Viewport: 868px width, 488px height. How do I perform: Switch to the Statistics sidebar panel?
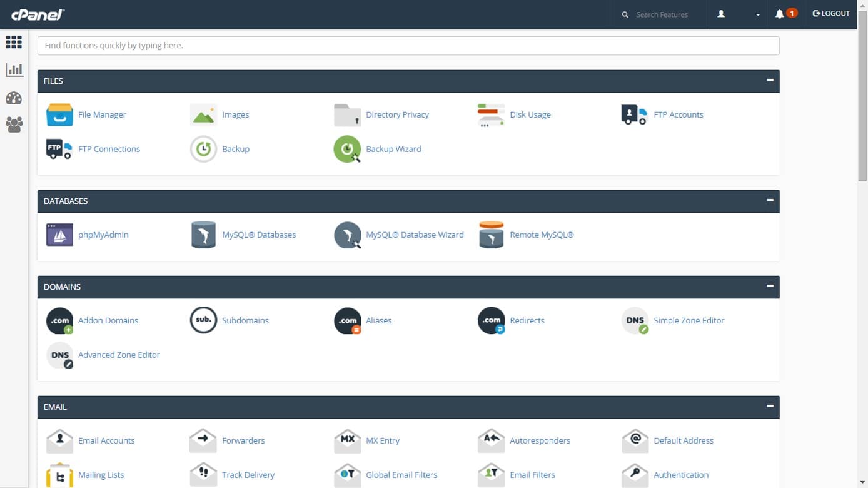point(14,69)
